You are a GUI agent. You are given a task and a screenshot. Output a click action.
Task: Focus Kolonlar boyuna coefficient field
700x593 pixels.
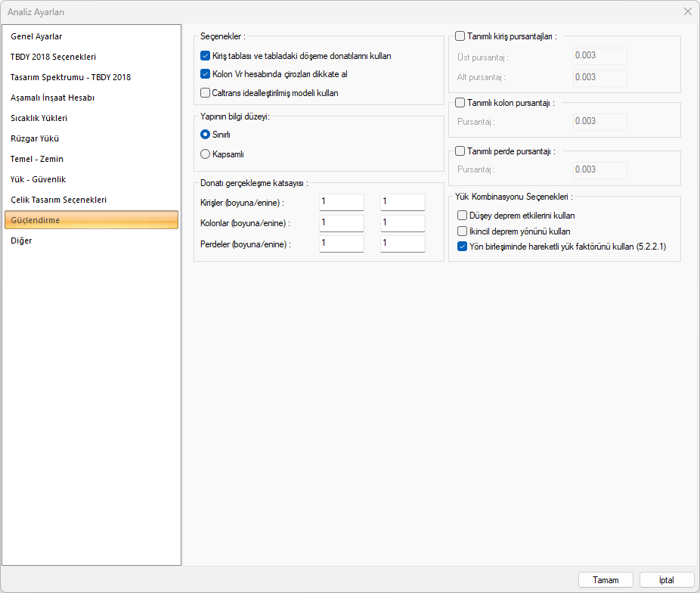(x=342, y=223)
